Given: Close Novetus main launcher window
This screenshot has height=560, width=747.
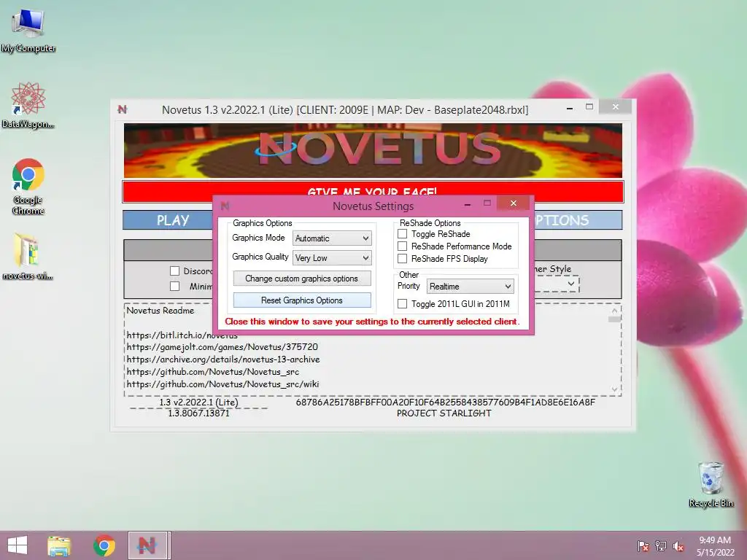Looking at the screenshot, I should pos(615,106).
